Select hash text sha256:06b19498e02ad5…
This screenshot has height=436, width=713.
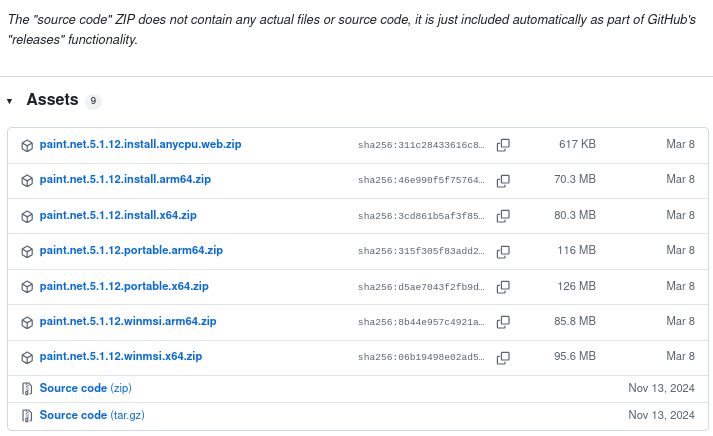(421, 357)
